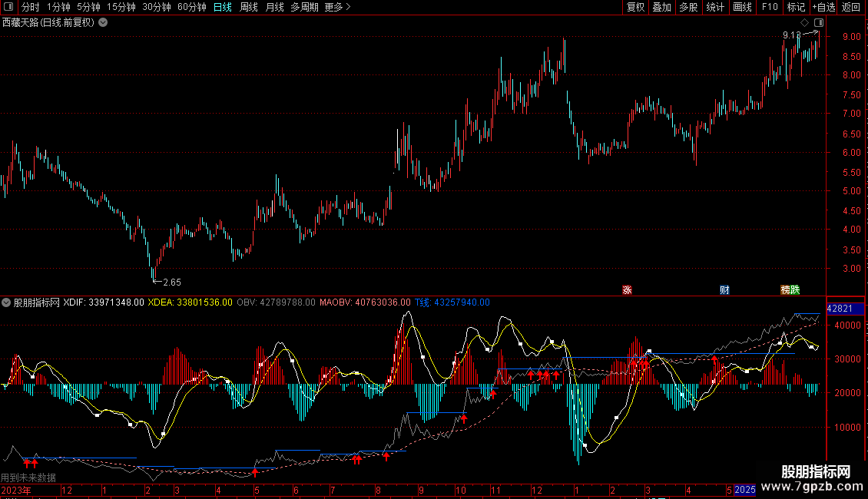The height and width of the screenshot is (499, 868).
Task: Click the 多股 multi-stock button
Action: 689,7
